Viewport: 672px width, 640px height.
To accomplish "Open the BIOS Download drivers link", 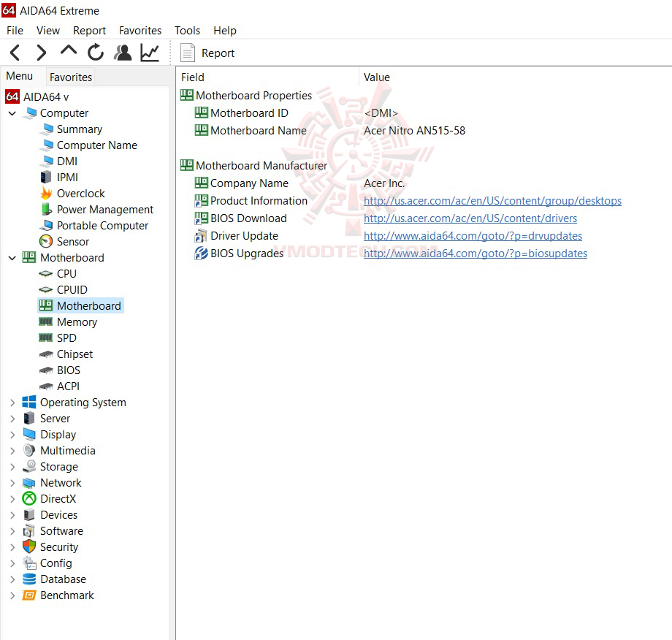I will (x=470, y=218).
